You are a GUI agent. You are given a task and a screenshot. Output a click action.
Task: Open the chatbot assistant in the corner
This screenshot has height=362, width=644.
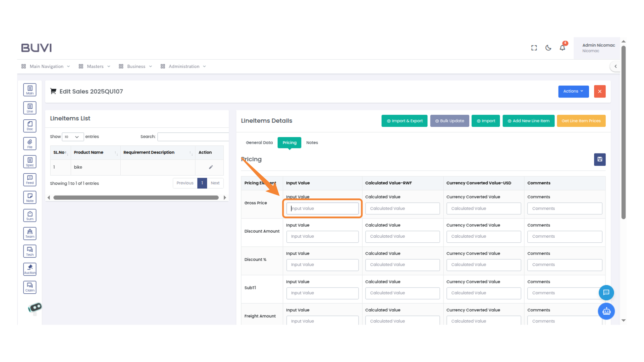pos(606,311)
